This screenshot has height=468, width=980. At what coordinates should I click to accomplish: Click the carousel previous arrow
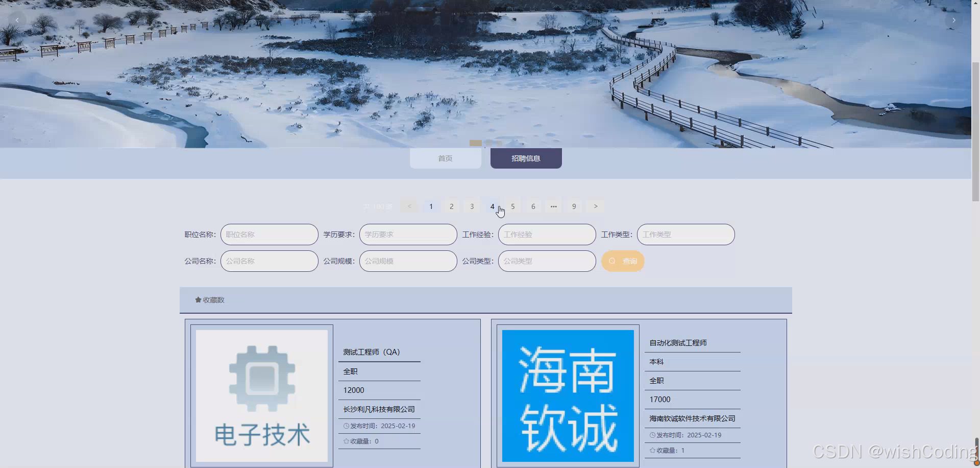tap(17, 20)
